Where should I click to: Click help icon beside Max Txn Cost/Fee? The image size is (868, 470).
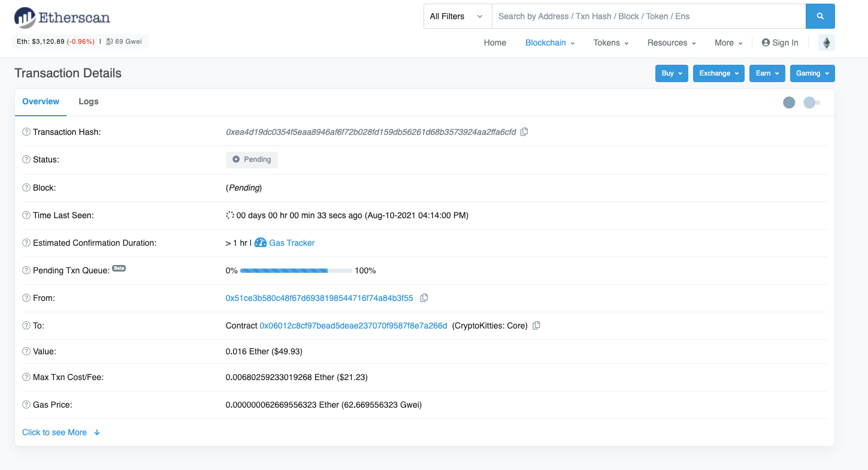click(26, 377)
